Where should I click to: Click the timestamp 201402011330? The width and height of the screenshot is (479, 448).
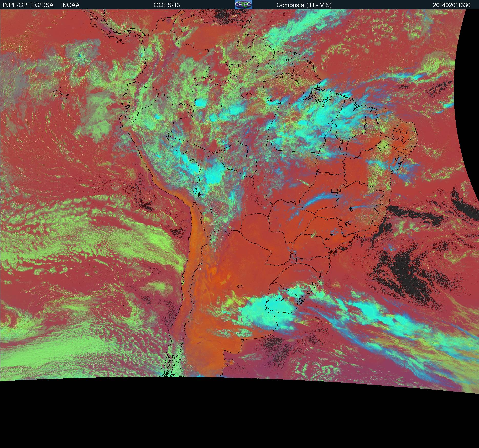point(452,5)
